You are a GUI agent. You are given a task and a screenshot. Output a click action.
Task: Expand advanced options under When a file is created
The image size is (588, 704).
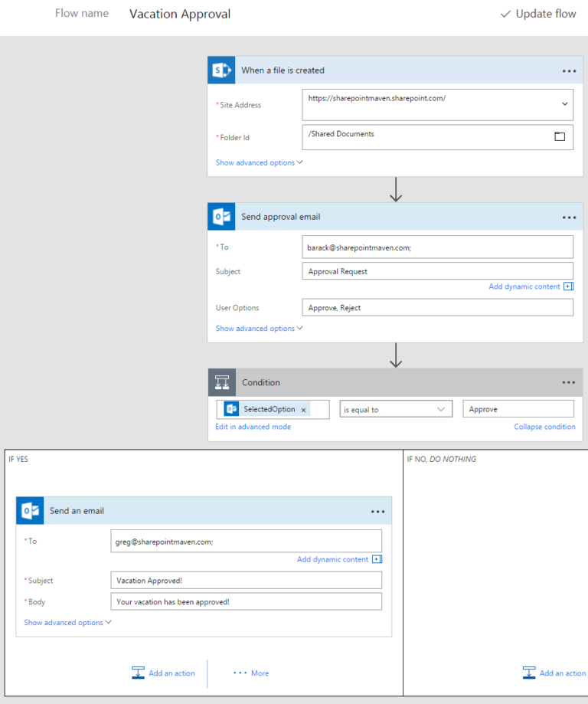[x=259, y=162]
